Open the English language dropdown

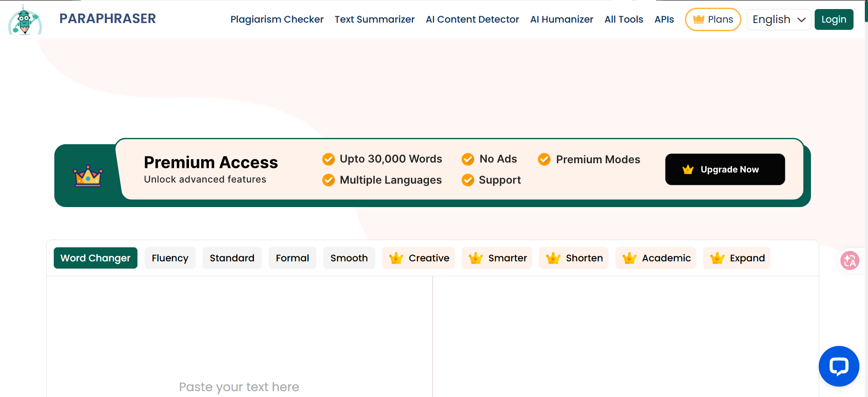(779, 19)
